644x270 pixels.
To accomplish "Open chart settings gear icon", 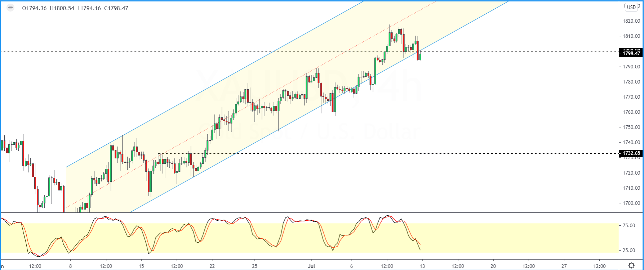I will [631, 266].
